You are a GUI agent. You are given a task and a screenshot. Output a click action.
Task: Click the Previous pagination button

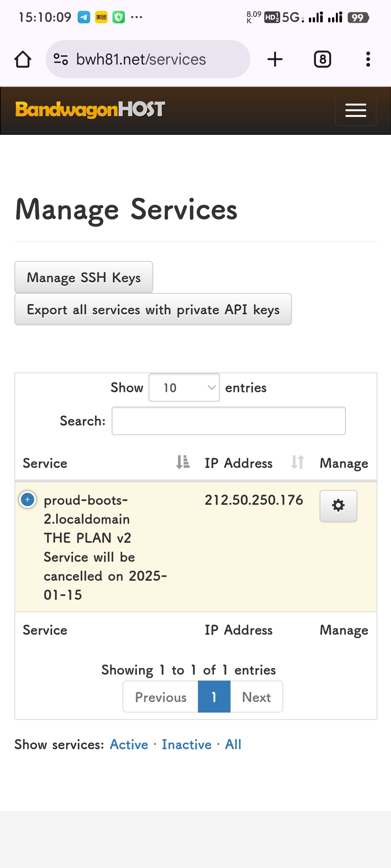160,697
